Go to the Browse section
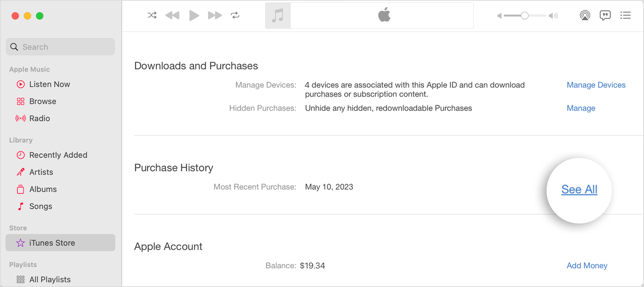Screen dimensions: 644x287 (43, 101)
